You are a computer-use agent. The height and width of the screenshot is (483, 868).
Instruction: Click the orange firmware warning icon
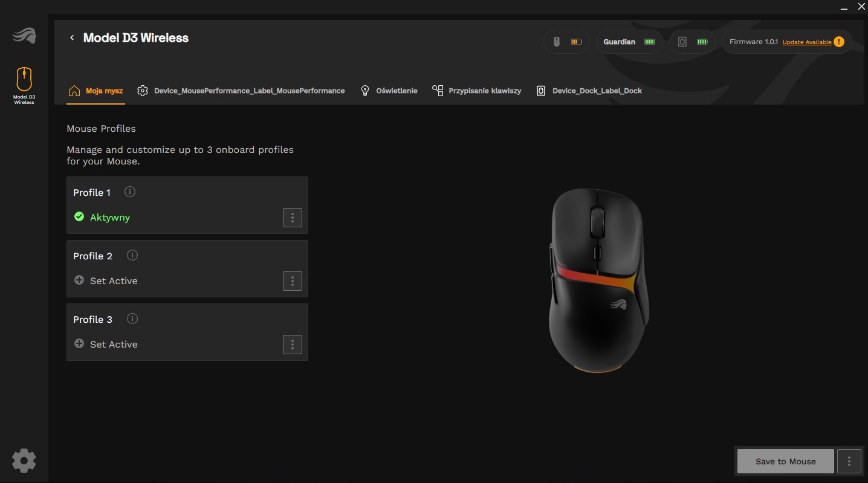pyautogui.click(x=838, y=42)
